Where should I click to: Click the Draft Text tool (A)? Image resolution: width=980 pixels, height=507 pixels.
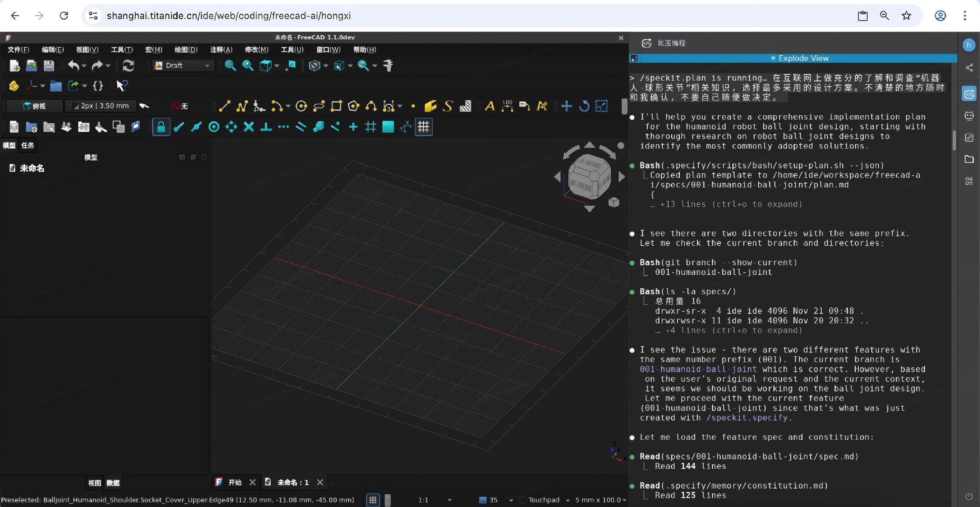[490, 106]
